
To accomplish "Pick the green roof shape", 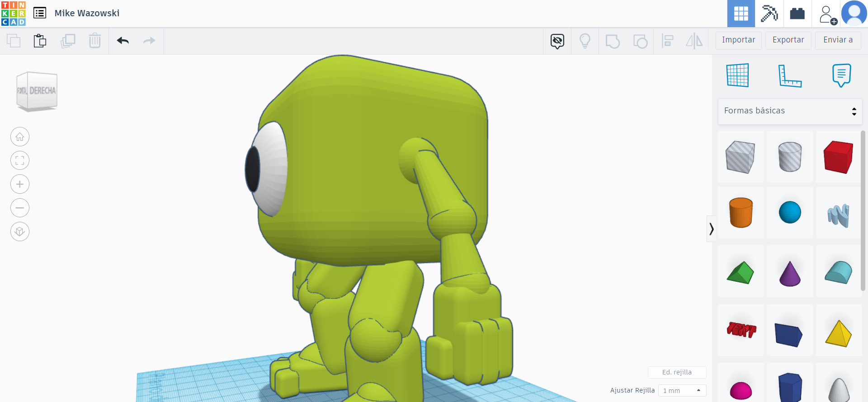I will coord(741,272).
